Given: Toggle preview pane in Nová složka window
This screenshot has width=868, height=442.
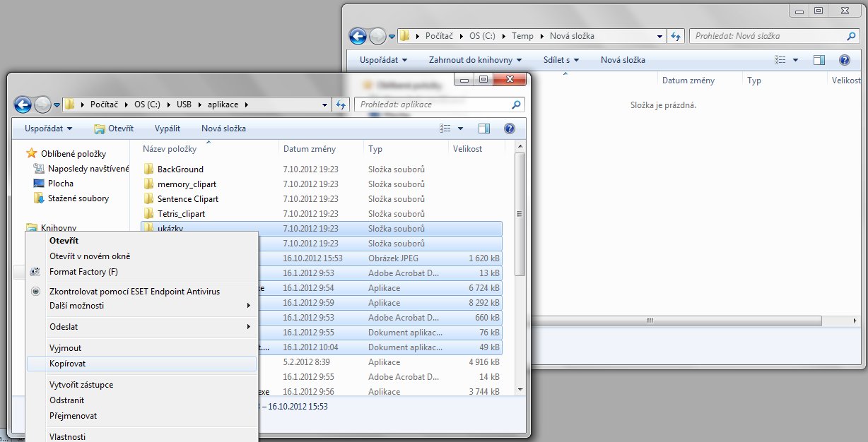Looking at the screenshot, I should [x=819, y=60].
